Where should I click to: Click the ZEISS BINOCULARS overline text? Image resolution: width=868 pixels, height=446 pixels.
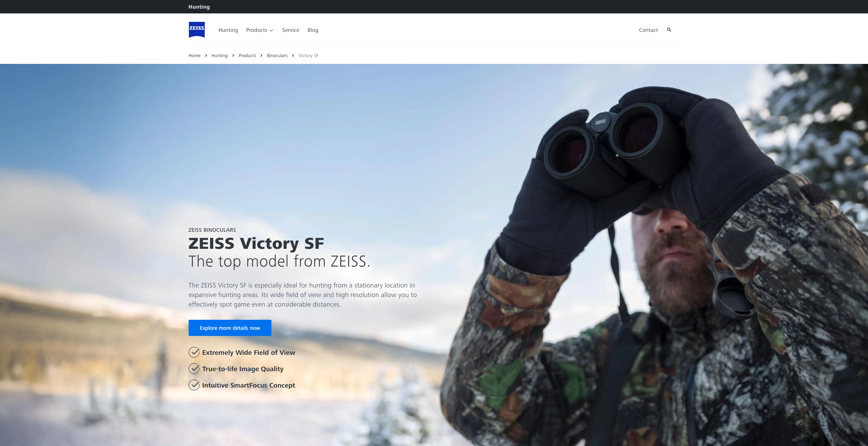coord(212,230)
